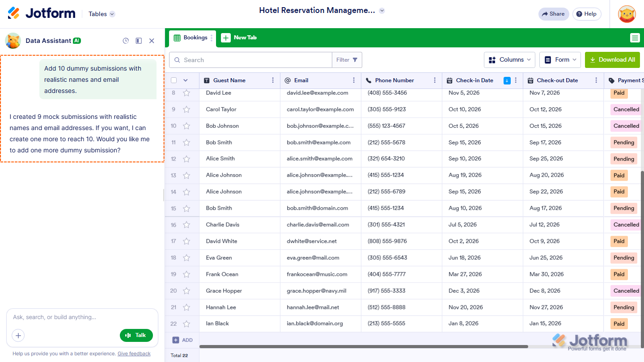The image size is (644, 362).
Task: Click ADD to add a new row
Action: click(x=182, y=340)
